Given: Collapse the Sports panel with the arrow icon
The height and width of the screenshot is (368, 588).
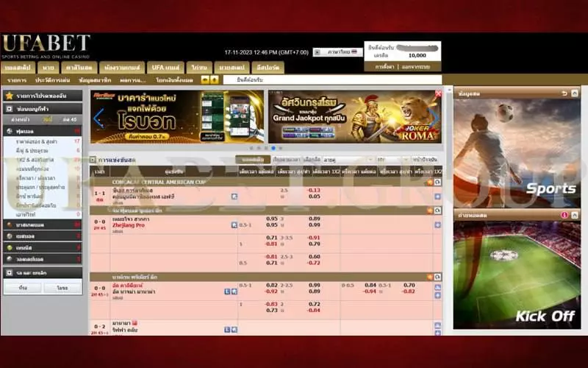Looking at the screenshot, I should point(575,93).
